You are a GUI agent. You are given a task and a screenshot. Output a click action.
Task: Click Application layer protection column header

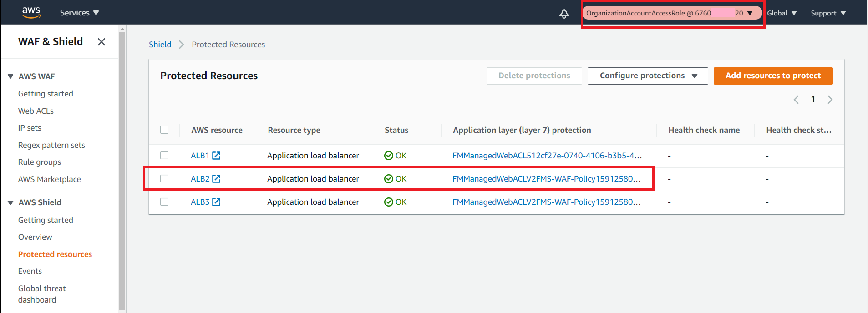point(522,130)
